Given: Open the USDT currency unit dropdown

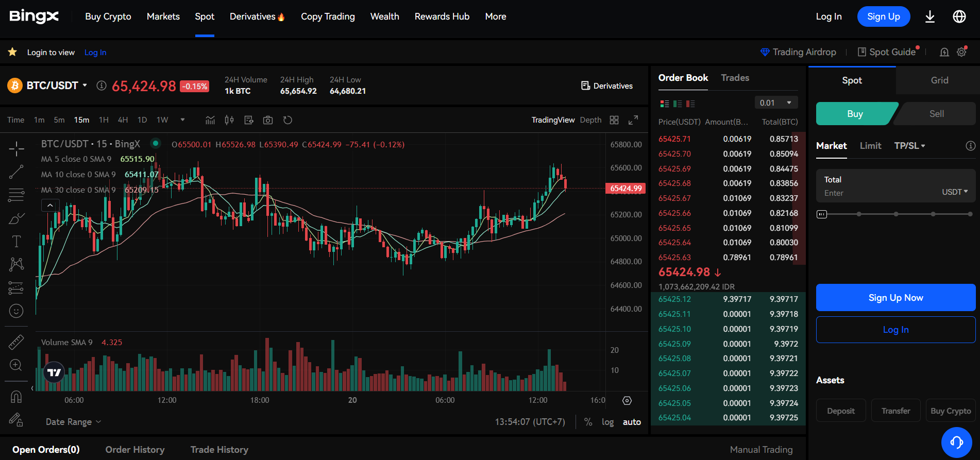Looking at the screenshot, I should [x=955, y=192].
